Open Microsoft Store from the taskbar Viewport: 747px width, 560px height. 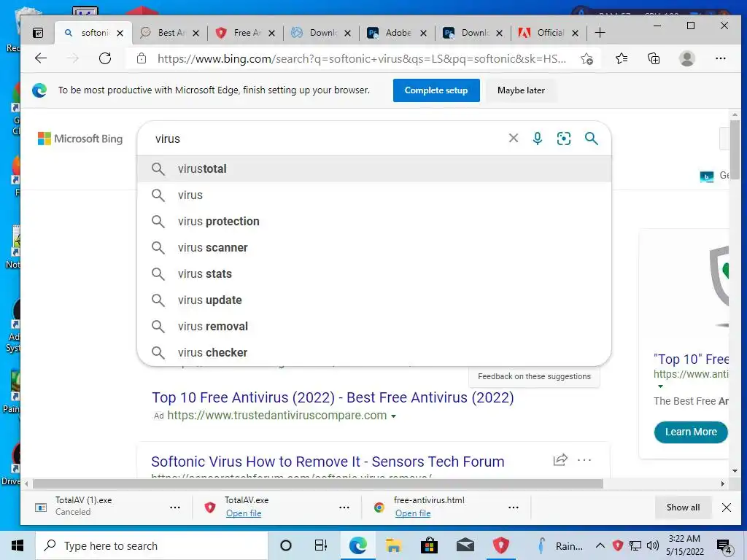(429, 545)
